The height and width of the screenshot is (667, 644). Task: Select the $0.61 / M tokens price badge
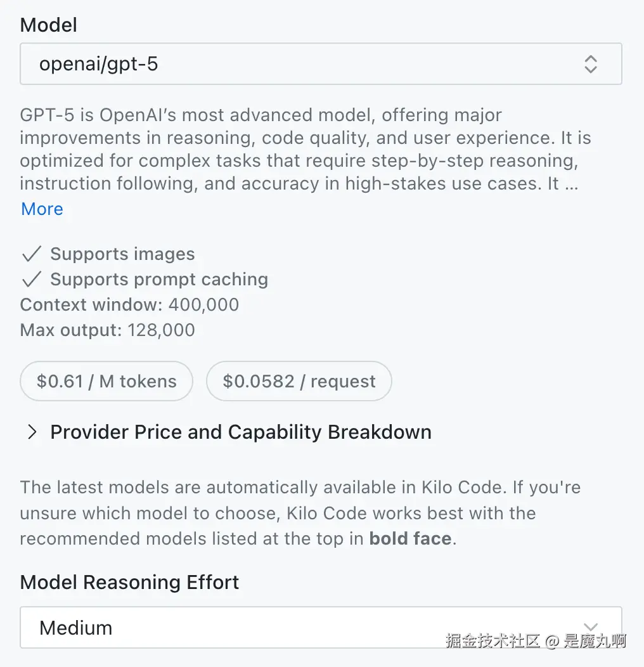point(106,381)
